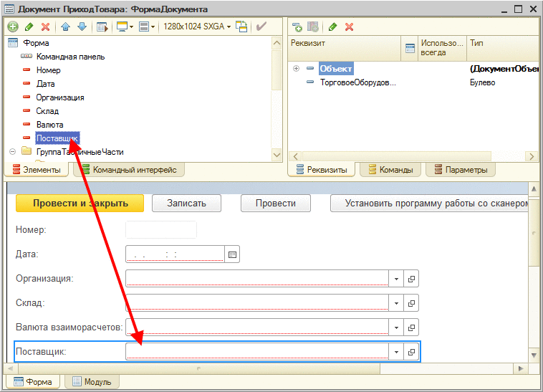Screen dimensions: 543x392
Task: Switch to the Элементы tab
Action: pyautogui.click(x=37, y=170)
